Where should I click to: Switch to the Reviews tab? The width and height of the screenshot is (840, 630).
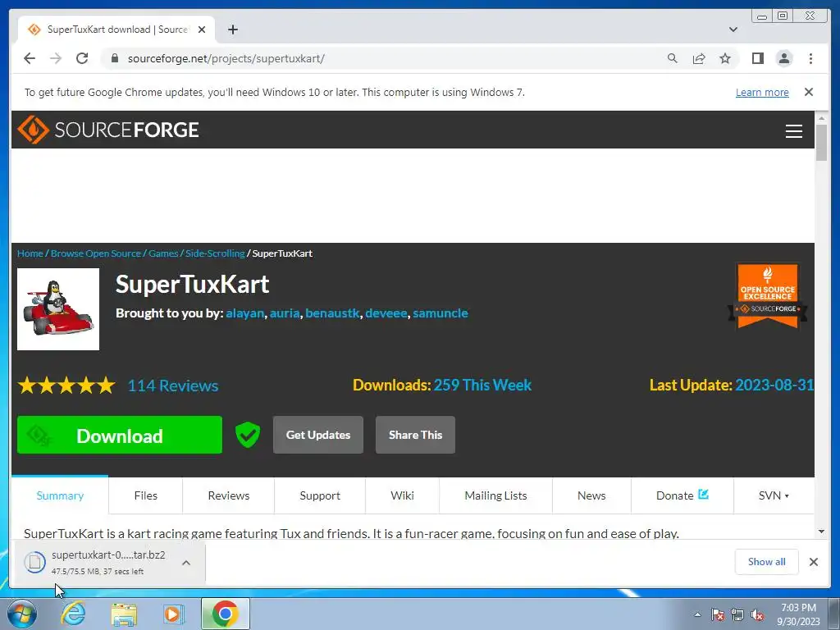point(229,495)
